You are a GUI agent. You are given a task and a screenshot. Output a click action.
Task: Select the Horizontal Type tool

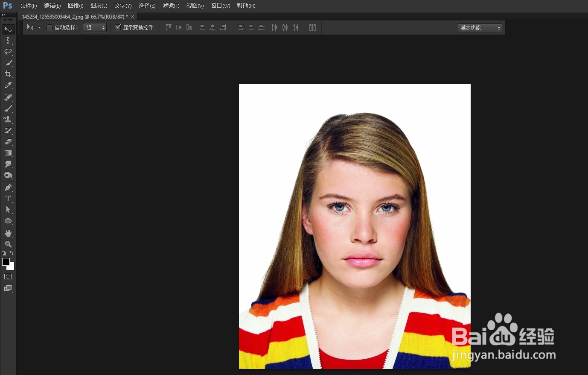point(8,198)
